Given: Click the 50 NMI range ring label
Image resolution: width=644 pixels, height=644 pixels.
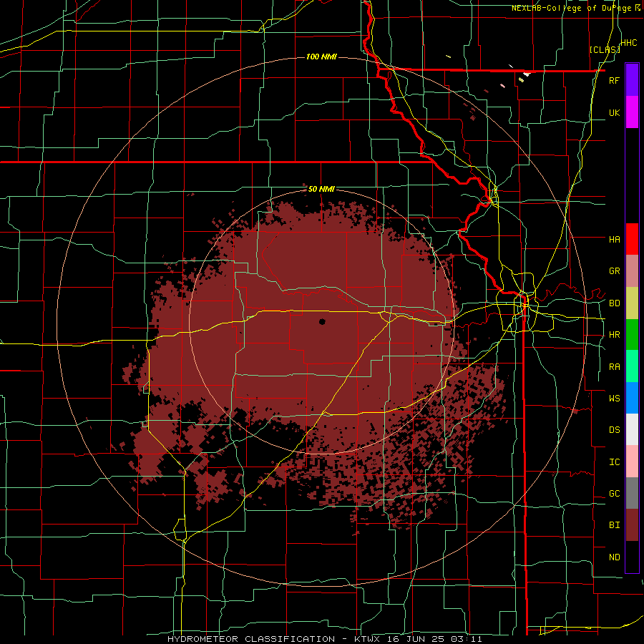Looking at the screenshot, I should coord(321,189).
